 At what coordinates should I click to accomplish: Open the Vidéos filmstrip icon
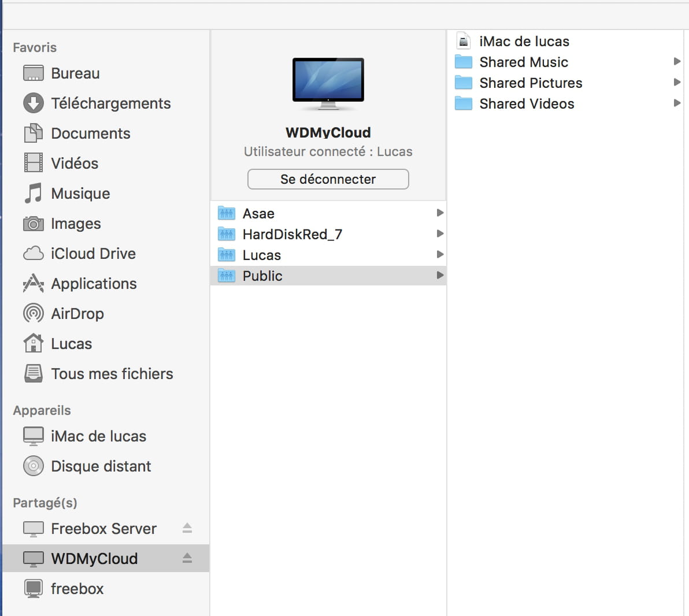click(34, 163)
